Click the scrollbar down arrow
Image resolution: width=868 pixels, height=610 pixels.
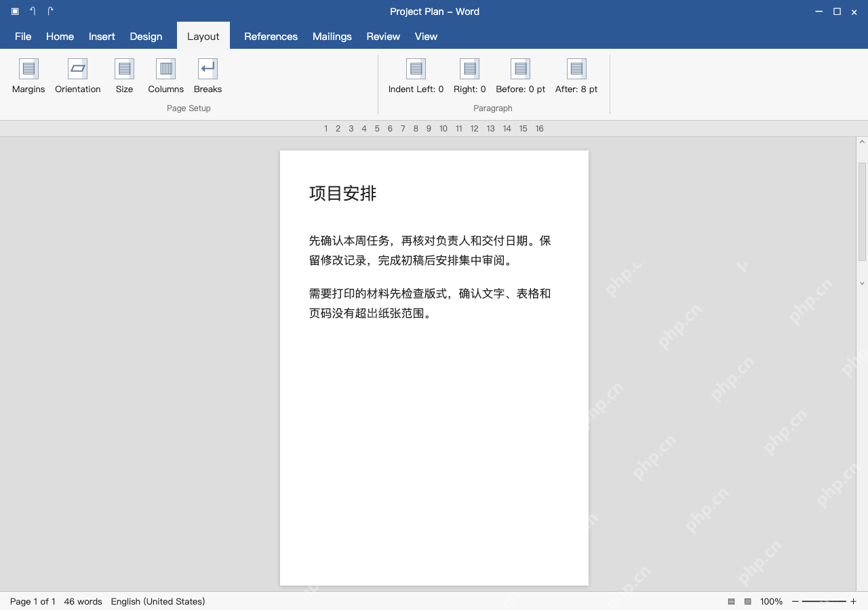click(863, 283)
